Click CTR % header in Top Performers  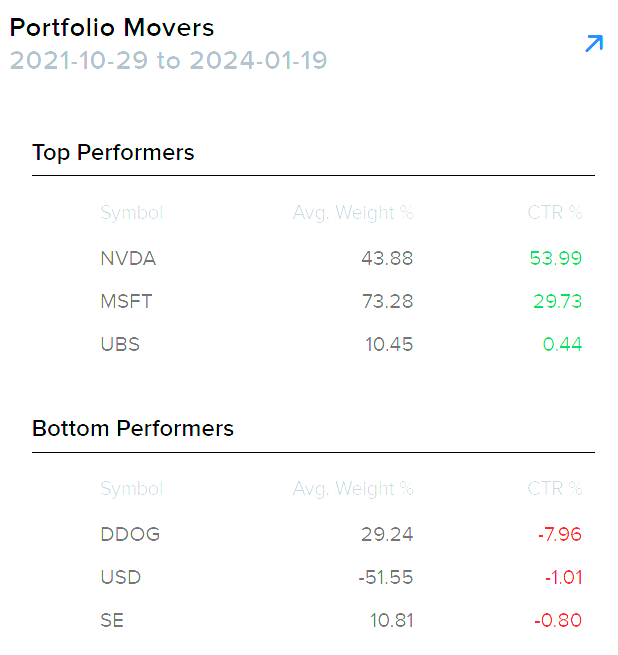pos(555,213)
